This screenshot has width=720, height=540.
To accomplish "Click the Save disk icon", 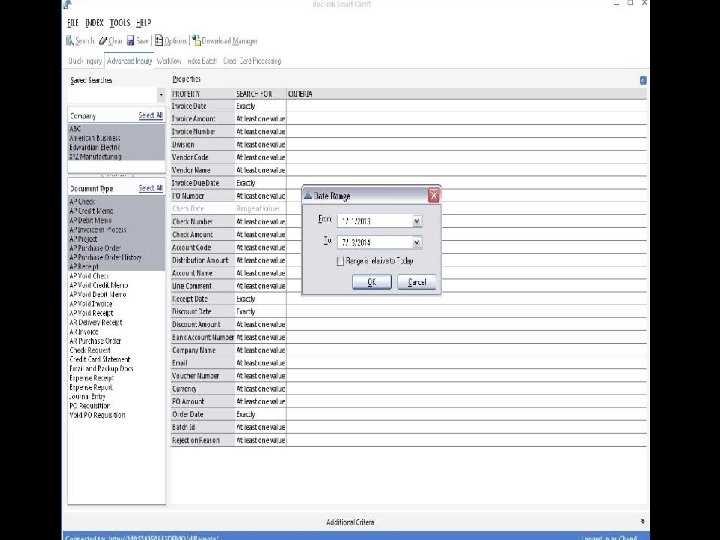I will pos(130,41).
